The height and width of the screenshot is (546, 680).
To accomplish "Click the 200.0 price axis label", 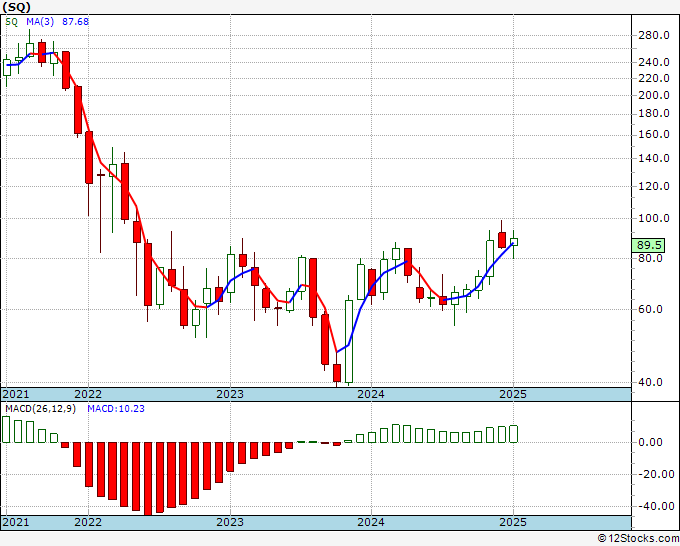I will click(x=654, y=95).
